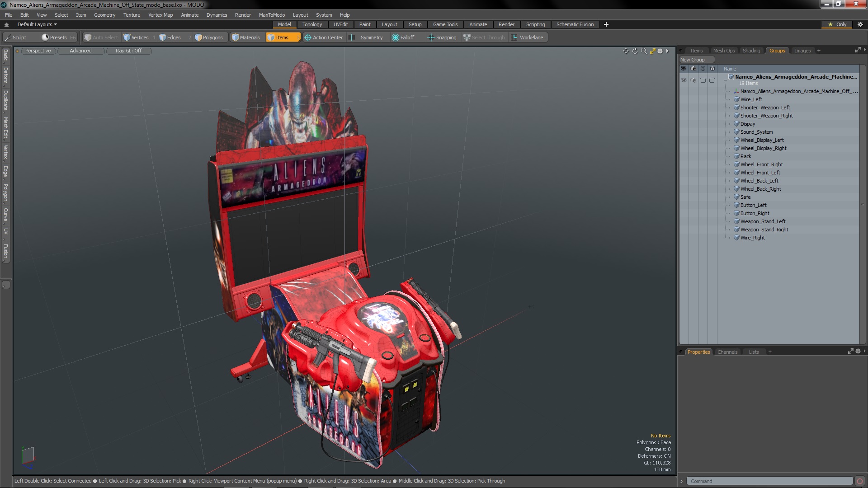Switch to the UVEdit layout tab
Viewport: 868px width, 488px height.
340,24
